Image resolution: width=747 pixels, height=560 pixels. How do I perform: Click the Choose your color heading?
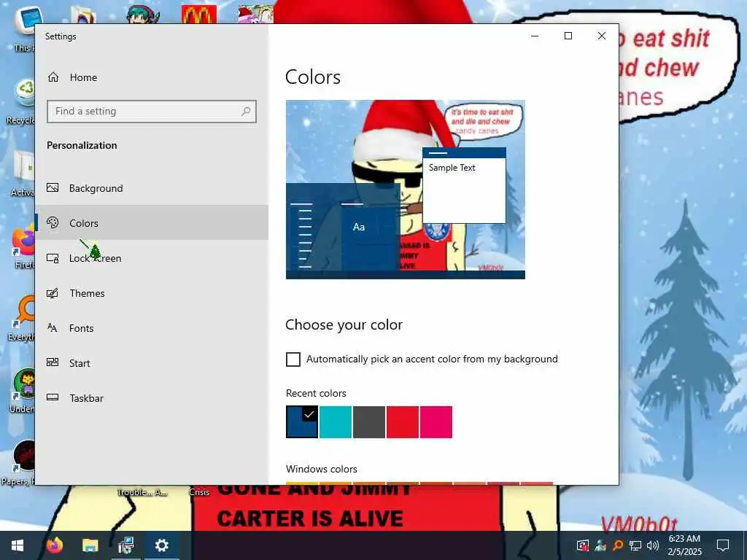[344, 324]
